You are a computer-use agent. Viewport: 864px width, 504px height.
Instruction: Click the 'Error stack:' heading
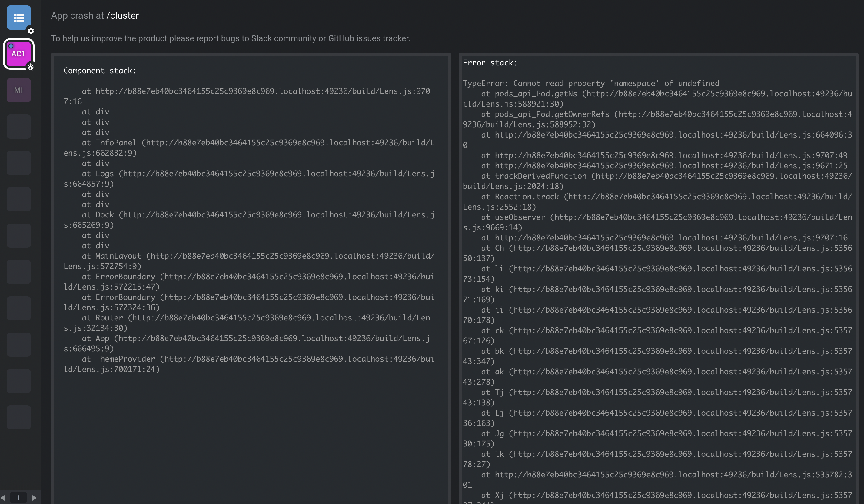(x=490, y=63)
